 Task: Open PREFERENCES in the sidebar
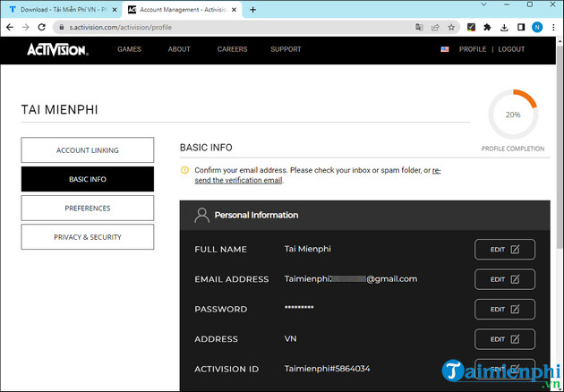pyautogui.click(x=88, y=209)
